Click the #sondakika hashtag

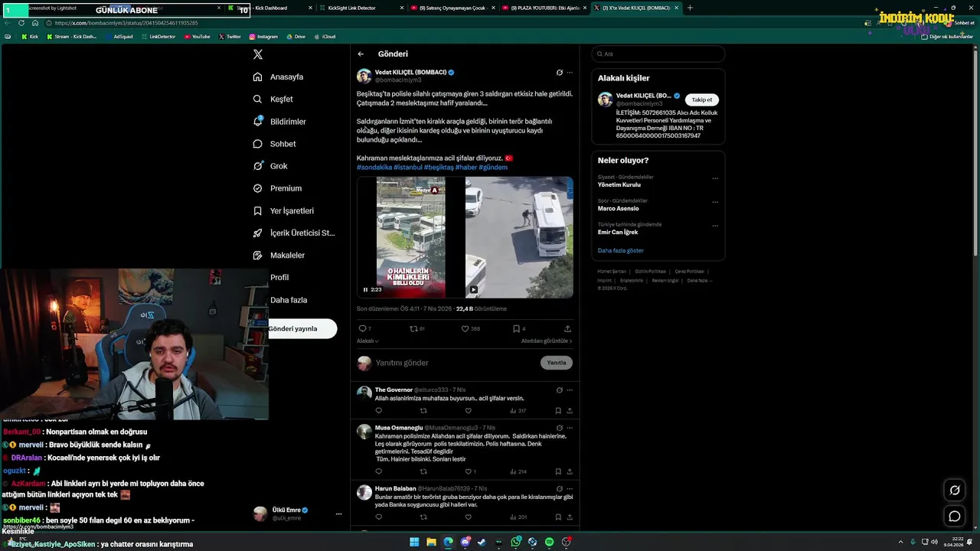coord(374,167)
